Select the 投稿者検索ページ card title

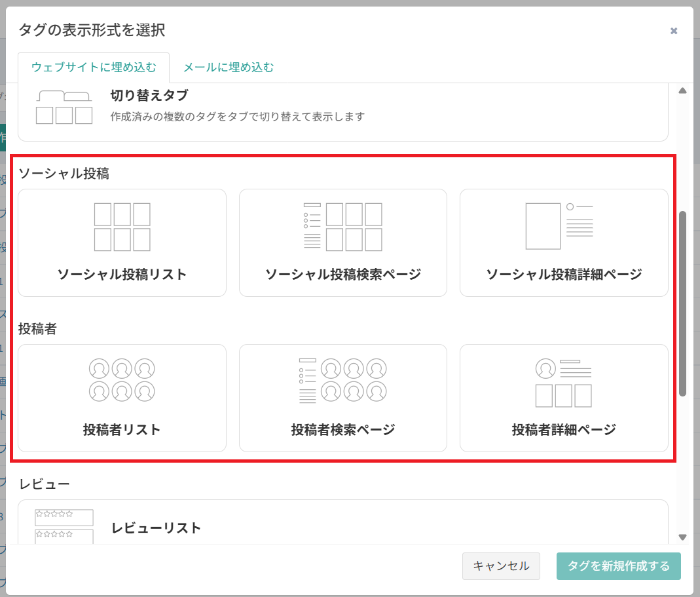[x=343, y=430]
